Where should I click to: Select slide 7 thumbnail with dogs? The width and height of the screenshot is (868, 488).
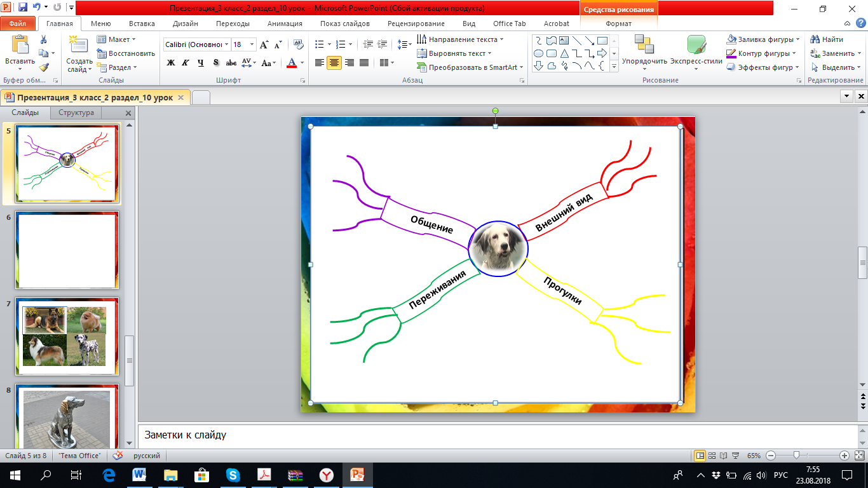[67, 336]
